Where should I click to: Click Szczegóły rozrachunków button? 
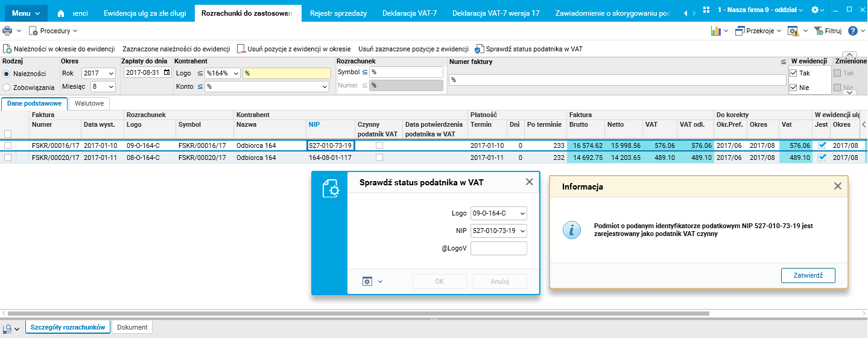[x=68, y=327]
